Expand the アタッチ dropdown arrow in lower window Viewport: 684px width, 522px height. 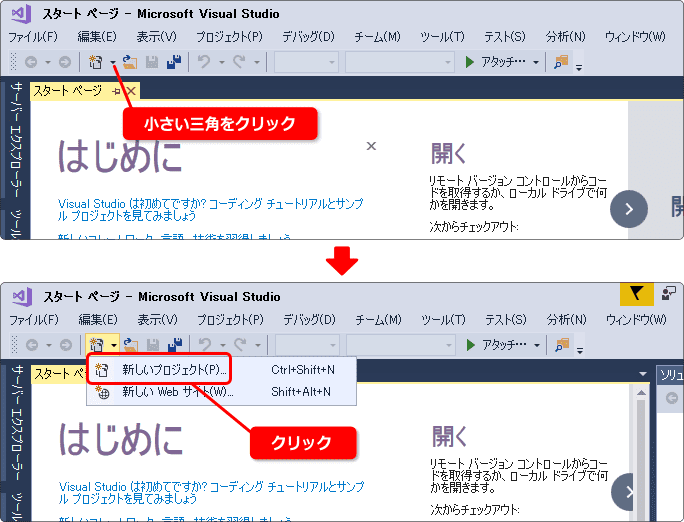tap(537, 345)
